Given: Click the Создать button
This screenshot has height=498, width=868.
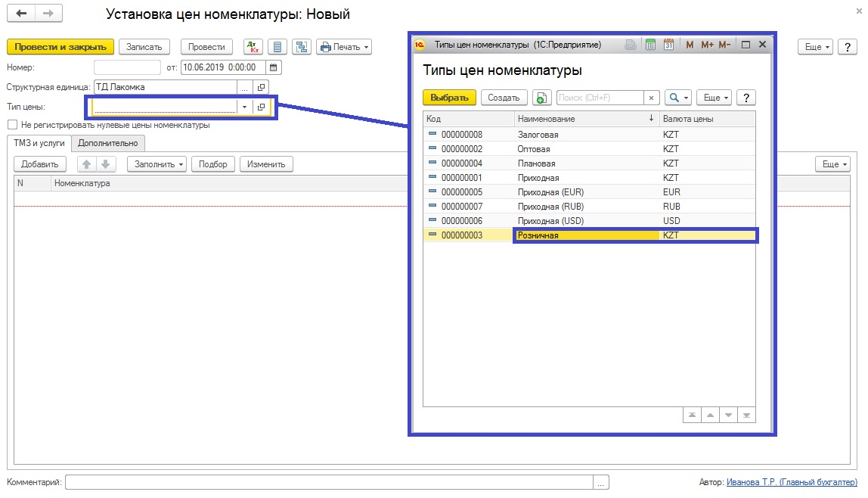Looking at the screenshot, I should (504, 98).
